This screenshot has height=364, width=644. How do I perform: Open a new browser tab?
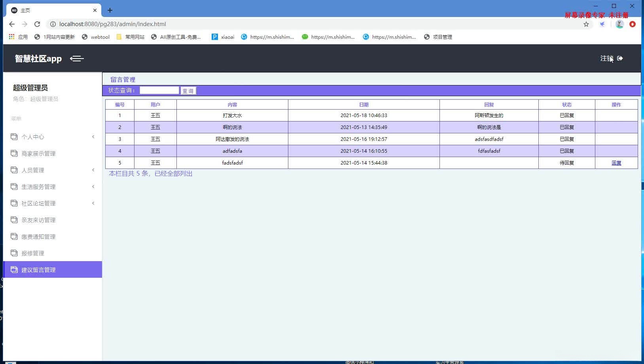point(110,10)
